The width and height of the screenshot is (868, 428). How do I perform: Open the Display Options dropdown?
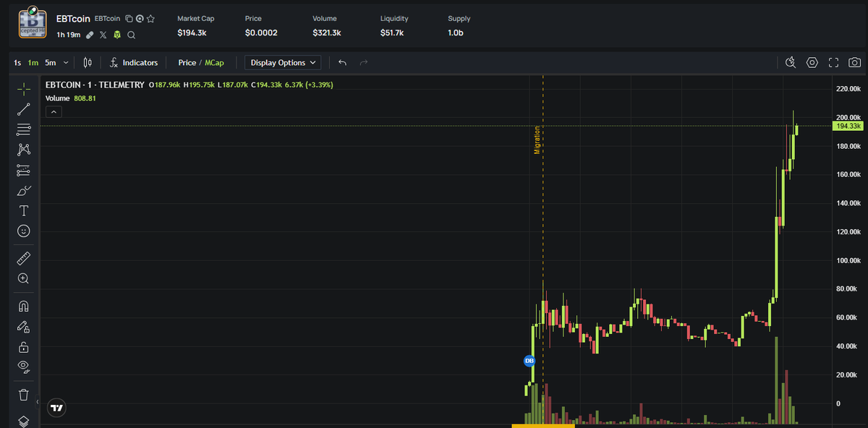point(283,63)
